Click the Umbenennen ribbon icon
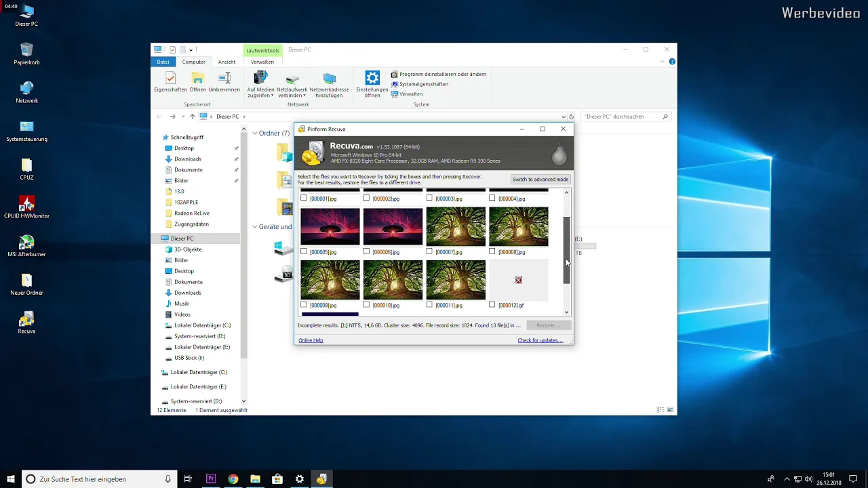This screenshot has height=488, width=868. click(224, 82)
